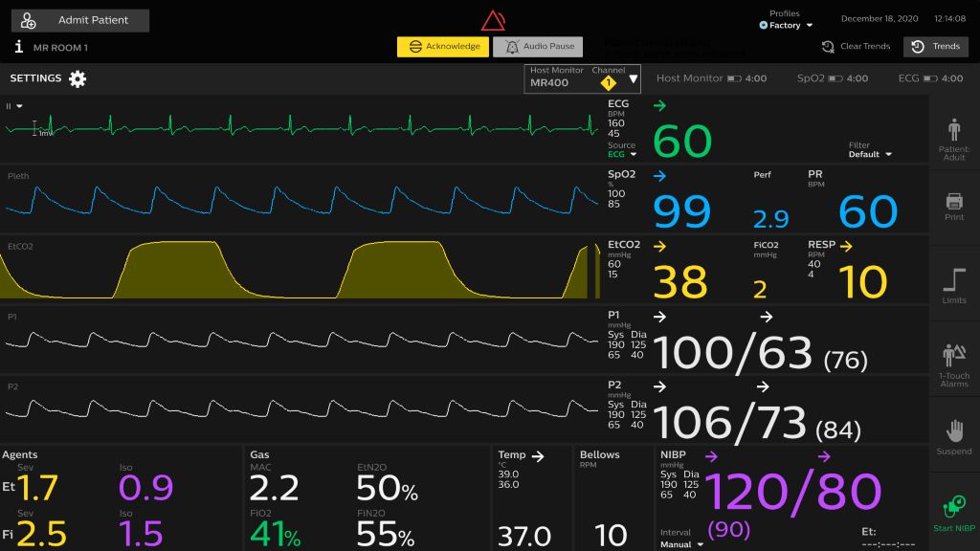Click the Acknowledge alarm button
Screen dimensions: 980x551
click(x=443, y=47)
